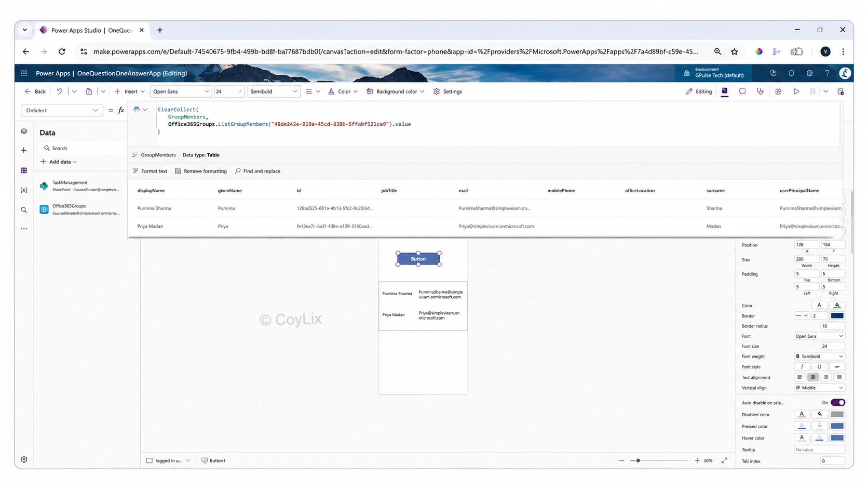
Task: Click the fit to window expand icon
Action: 724,460
